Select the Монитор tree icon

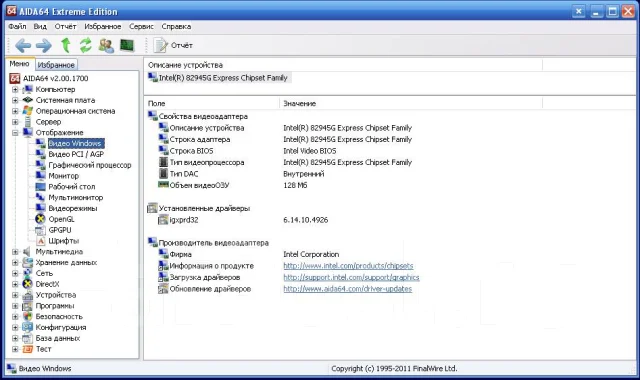pyautogui.click(x=40, y=176)
